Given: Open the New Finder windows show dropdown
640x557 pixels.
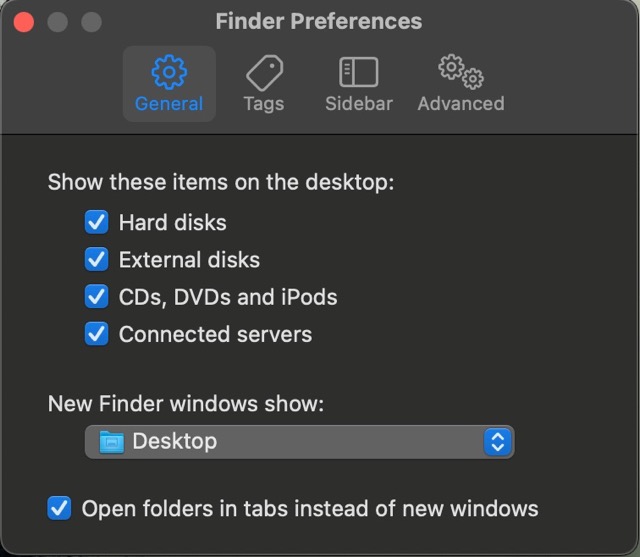Looking at the screenshot, I should pos(298,441).
